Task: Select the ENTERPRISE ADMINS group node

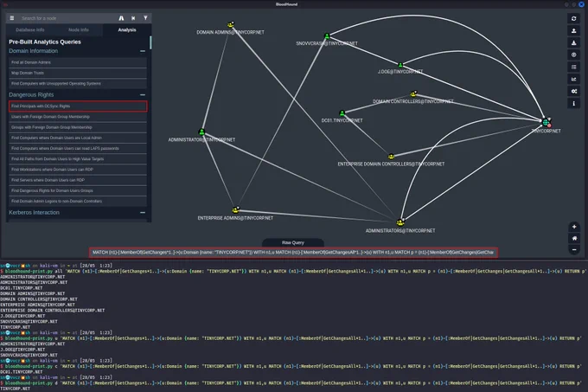Action: 235,210
